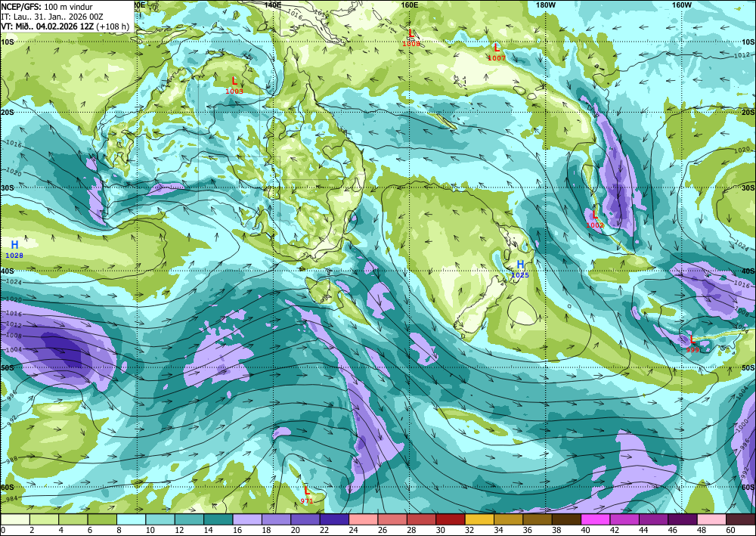Select the legend swatch between 6 and 8
The width and height of the screenshot is (756, 536).
click(x=102, y=519)
